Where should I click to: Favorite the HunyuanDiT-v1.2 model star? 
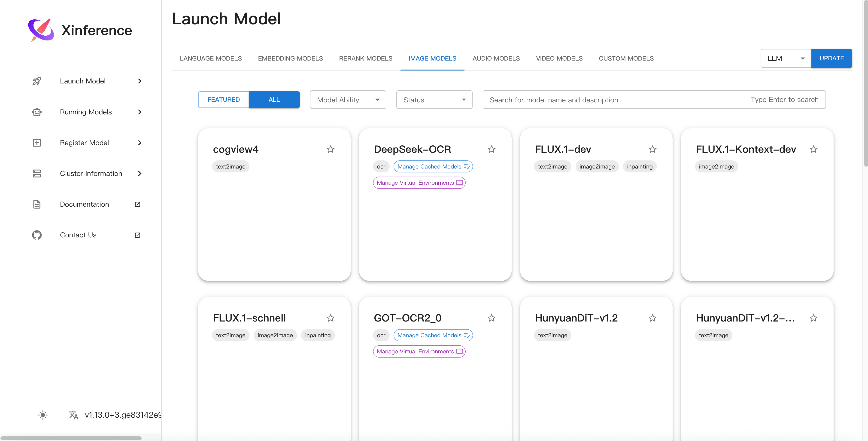tap(653, 318)
